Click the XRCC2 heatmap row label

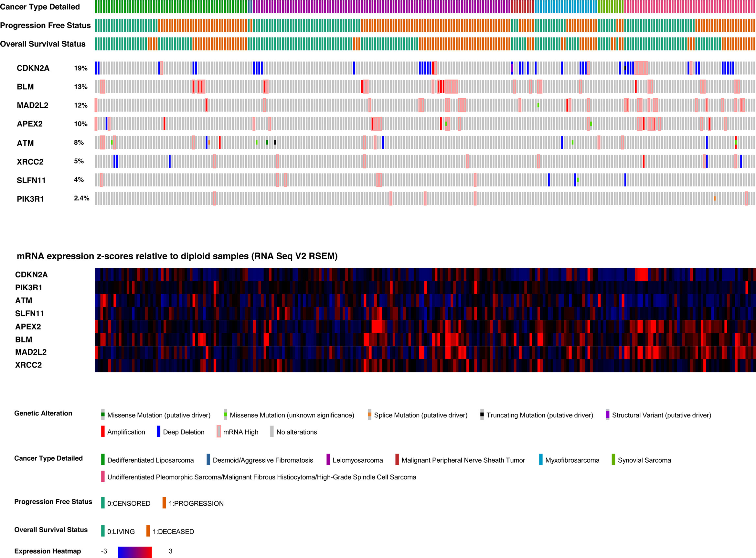click(28, 365)
